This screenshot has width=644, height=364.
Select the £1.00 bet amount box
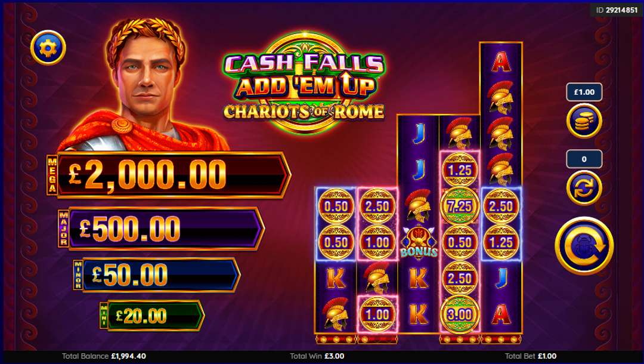pos(584,92)
